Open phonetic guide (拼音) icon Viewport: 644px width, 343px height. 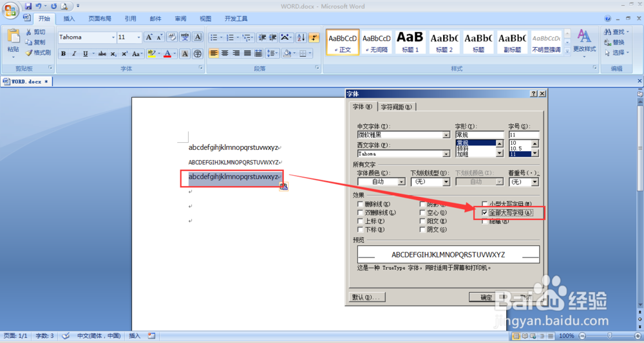pos(185,37)
